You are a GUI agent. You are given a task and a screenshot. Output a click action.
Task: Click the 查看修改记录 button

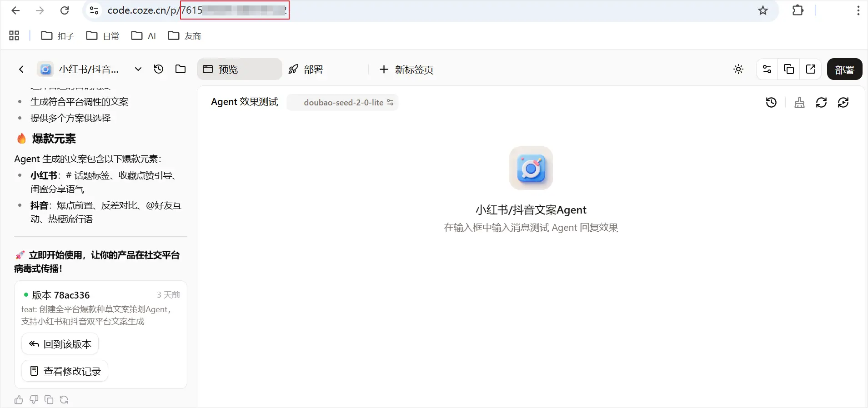[x=65, y=371]
